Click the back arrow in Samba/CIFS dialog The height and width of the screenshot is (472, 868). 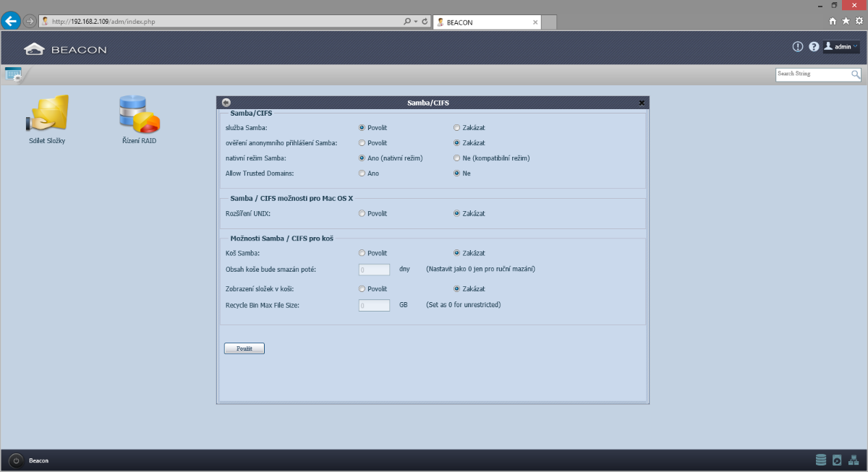[x=226, y=103]
